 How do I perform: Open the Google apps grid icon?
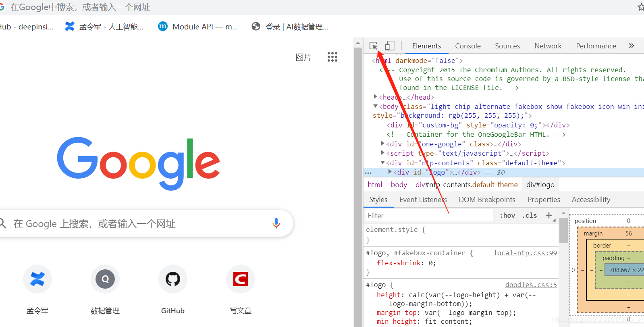point(332,57)
